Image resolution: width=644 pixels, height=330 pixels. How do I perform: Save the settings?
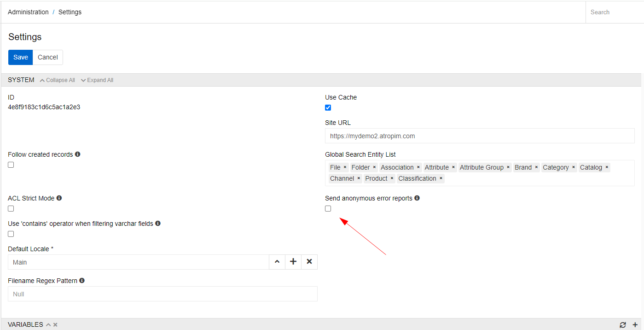coord(21,57)
